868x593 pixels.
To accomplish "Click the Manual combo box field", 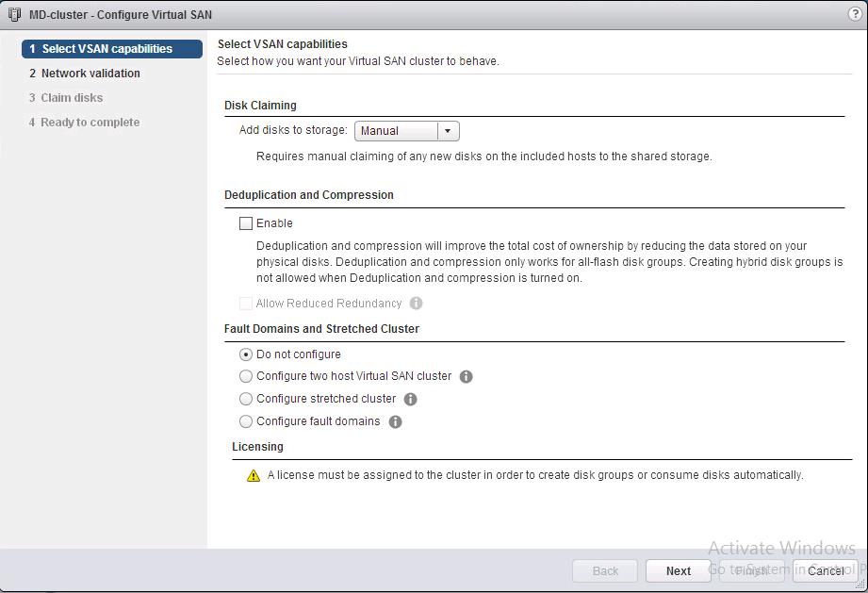I will click(396, 131).
